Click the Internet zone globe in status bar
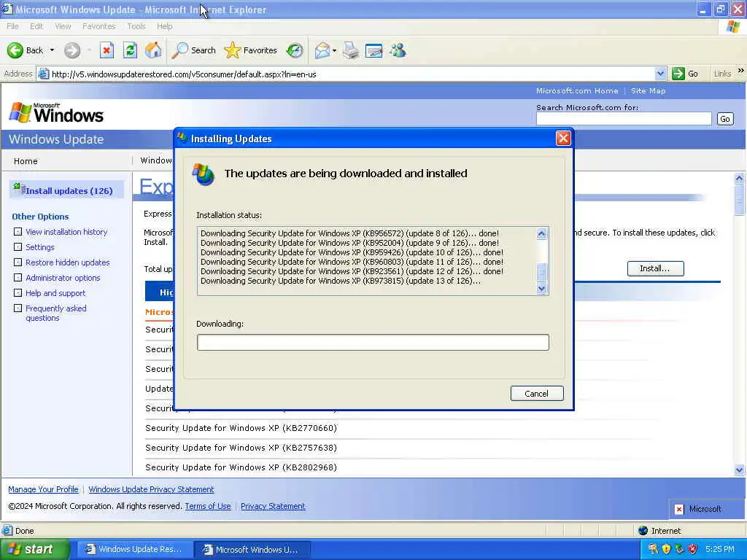 tap(643, 531)
